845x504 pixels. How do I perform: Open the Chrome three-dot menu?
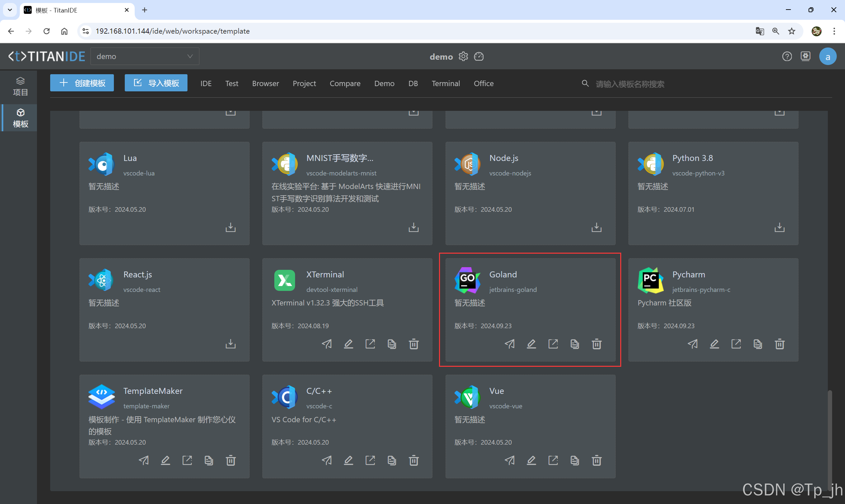tap(834, 31)
